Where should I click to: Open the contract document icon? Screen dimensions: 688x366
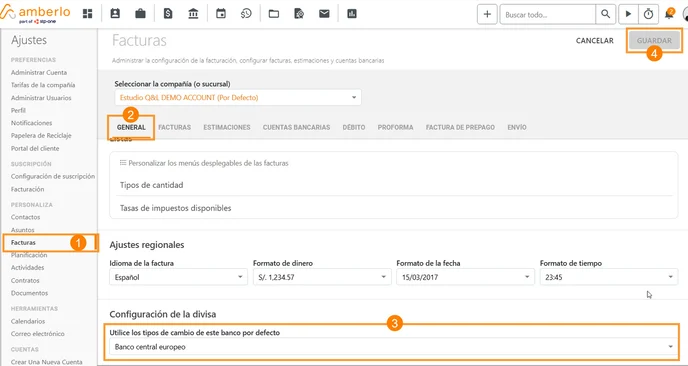(x=299, y=14)
